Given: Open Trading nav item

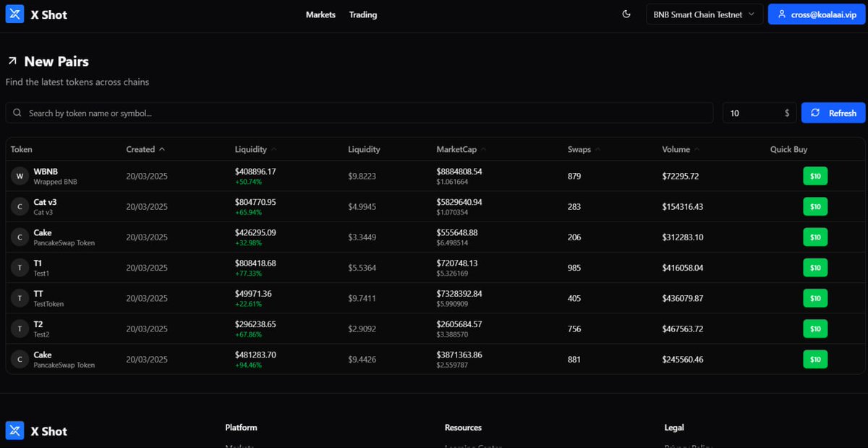Looking at the screenshot, I should (363, 14).
